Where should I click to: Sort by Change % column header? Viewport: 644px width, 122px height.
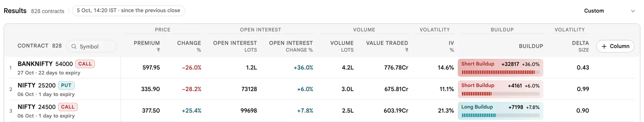pyautogui.click(x=189, y=46)
